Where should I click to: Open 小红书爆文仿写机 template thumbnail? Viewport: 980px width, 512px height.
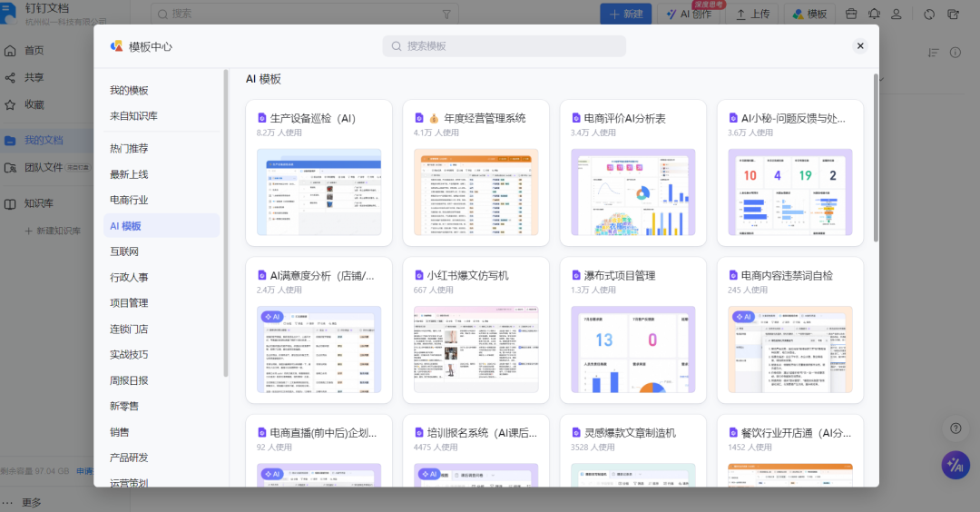476,350
